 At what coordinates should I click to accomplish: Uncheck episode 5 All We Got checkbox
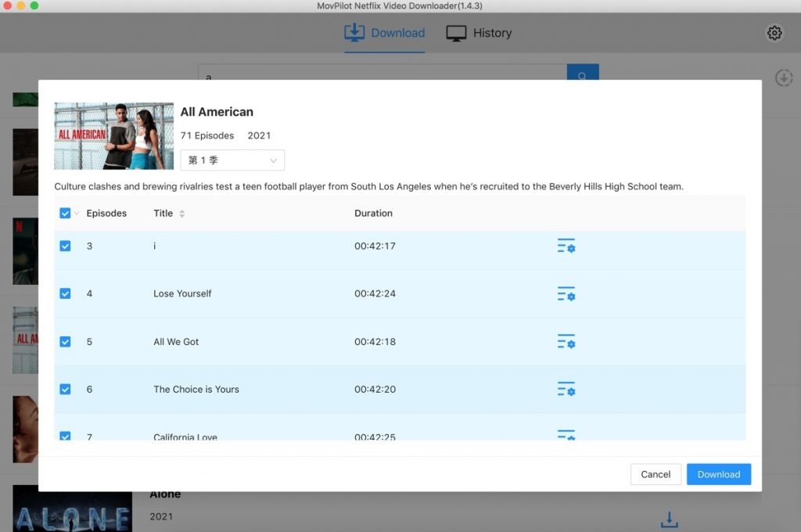coord(65,341)
